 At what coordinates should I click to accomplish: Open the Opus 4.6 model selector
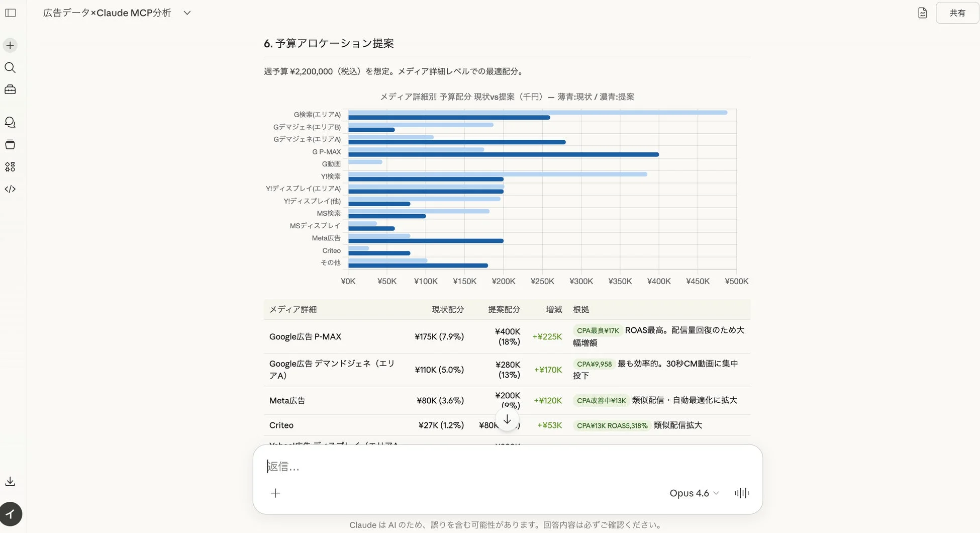(x=694, y=493)
